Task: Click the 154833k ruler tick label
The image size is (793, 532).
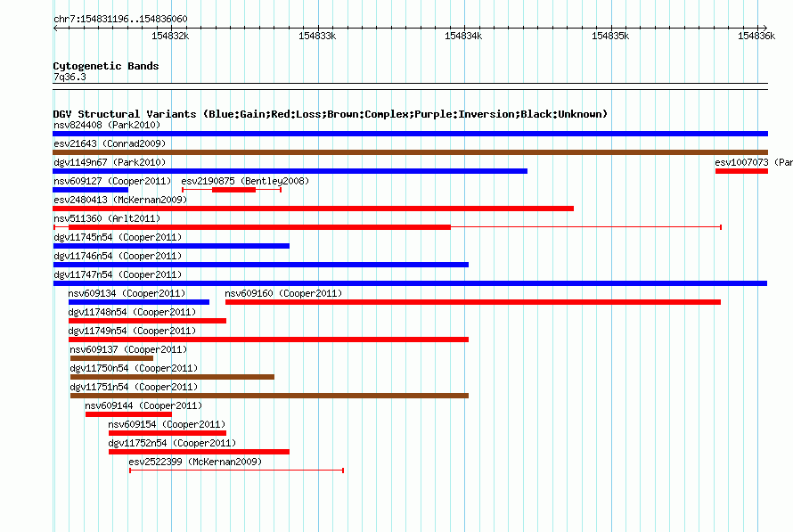Action: (x=317, y=36)
